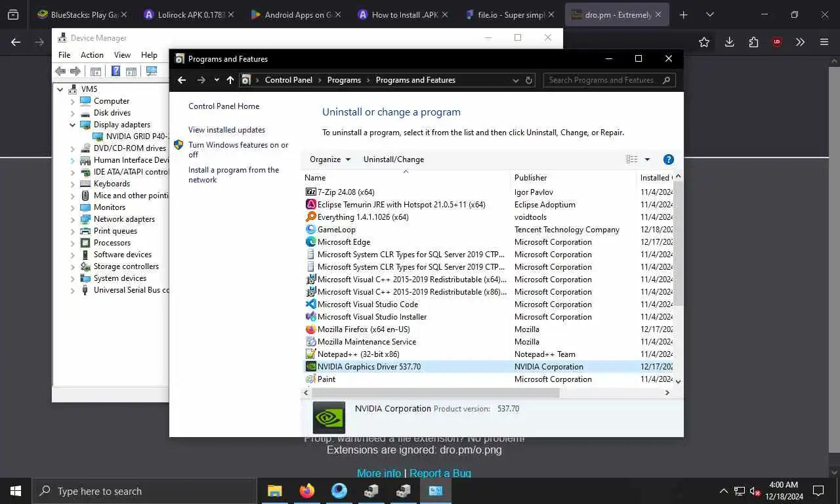The height and width of the screenshot is (504, 840).
Task: Click Programs breadcrumb in address bar
Action: pyautogui.click(x=344, y=80)
